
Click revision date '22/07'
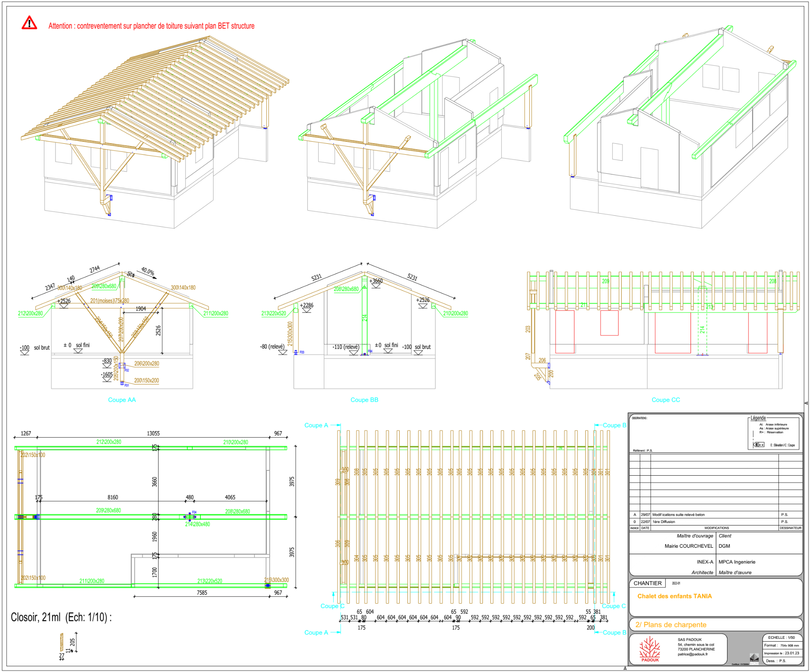(x=645, y=522)
